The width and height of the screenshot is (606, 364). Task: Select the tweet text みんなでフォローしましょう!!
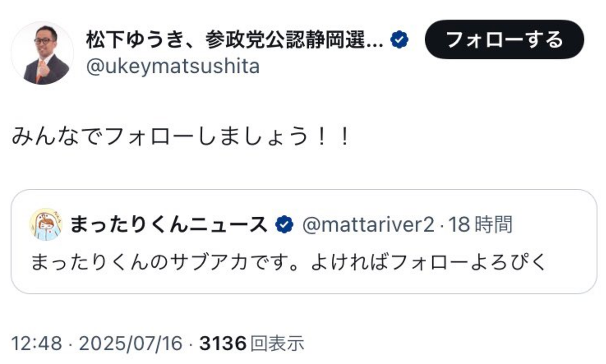[x=181, y=137]
